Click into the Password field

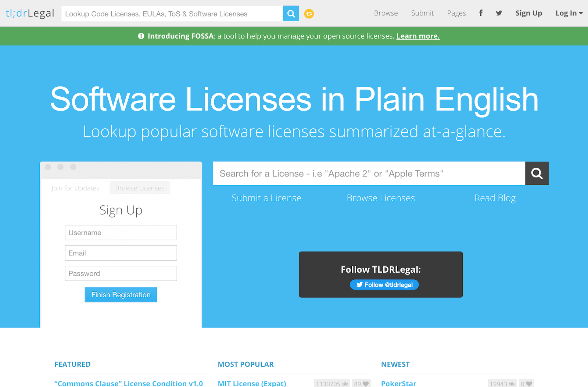pos(121,273)
